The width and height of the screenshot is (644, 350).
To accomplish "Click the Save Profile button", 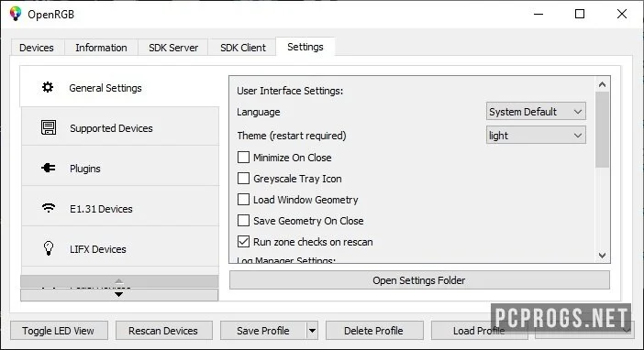I will coord(263,331).
